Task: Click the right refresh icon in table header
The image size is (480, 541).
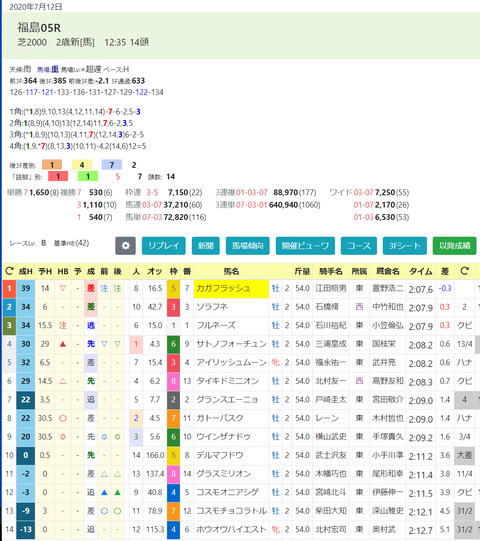Action: [464, 272]
